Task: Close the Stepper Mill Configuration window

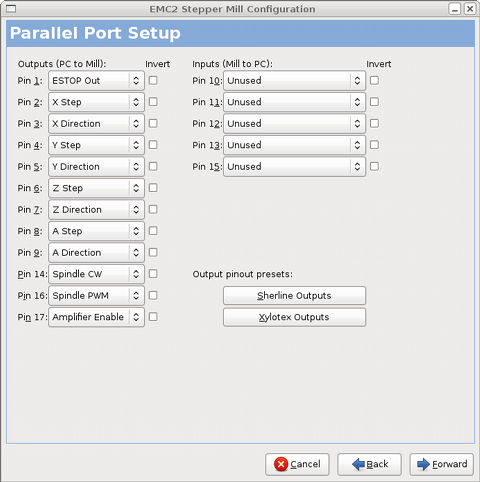Action: (x=470, y=9)
